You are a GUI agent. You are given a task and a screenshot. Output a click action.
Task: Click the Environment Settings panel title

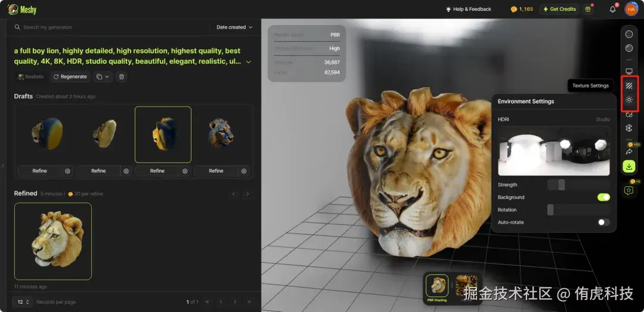pyautogui.click(x=526, y=101)
